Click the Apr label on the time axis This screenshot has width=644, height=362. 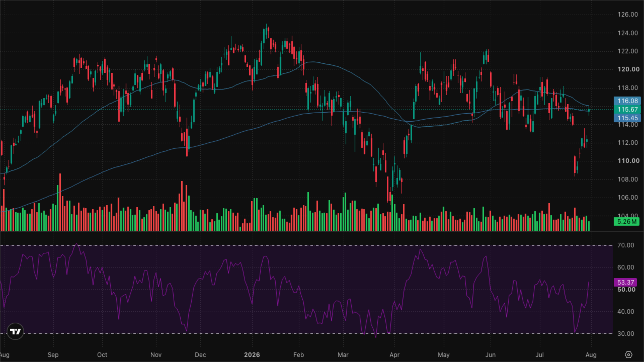pyautogui.click(x=394, y=355)
